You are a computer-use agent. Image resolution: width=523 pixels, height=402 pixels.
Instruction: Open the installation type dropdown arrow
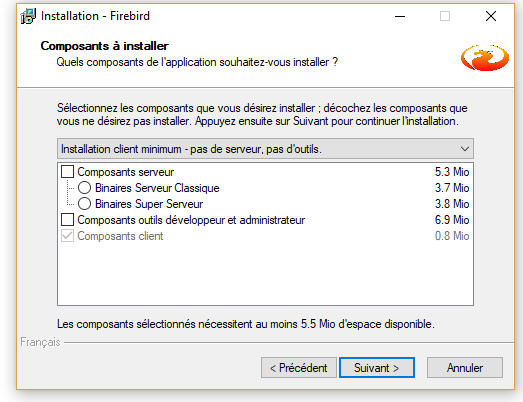point(465,149)
